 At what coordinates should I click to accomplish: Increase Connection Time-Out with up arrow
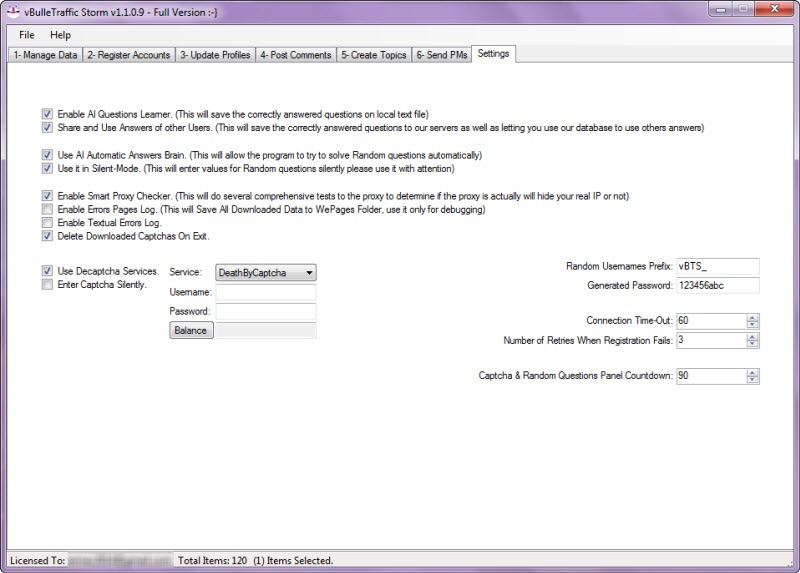[x=752, y=317]
